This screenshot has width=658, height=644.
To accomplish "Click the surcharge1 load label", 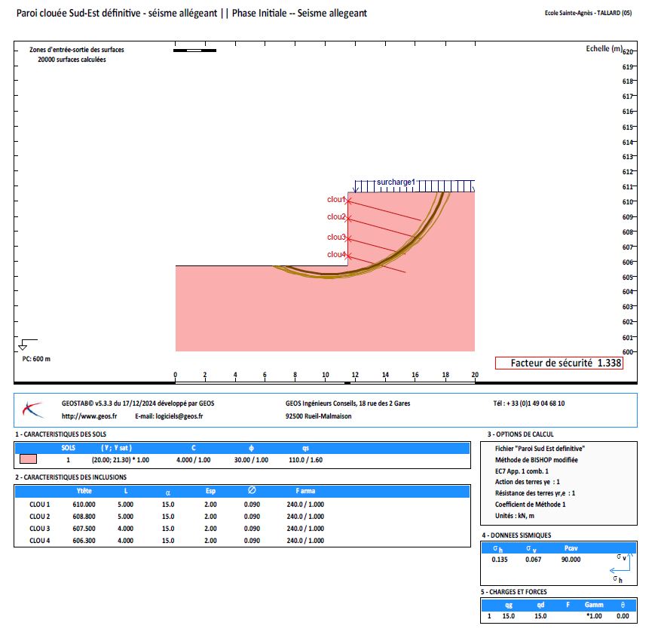I will (396, 182).
